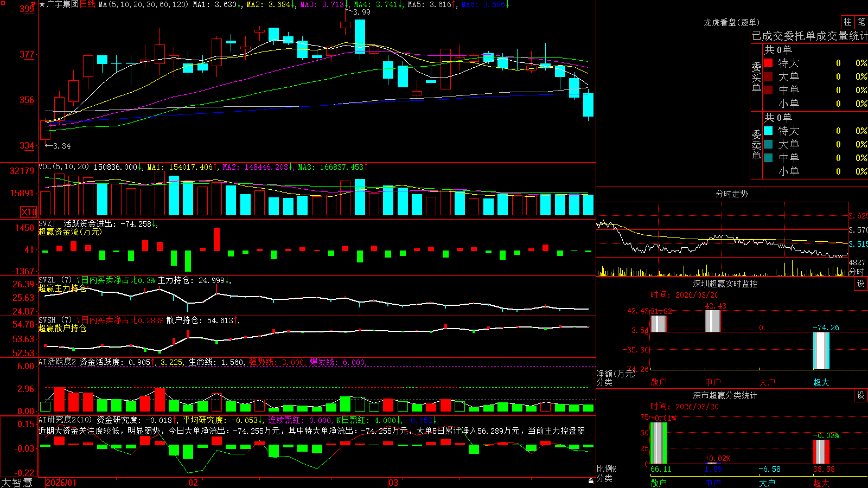Click the AI研究度2(10) indicator label
The width and height of the screenshot is (868, 488).
(x=66, y=420)
